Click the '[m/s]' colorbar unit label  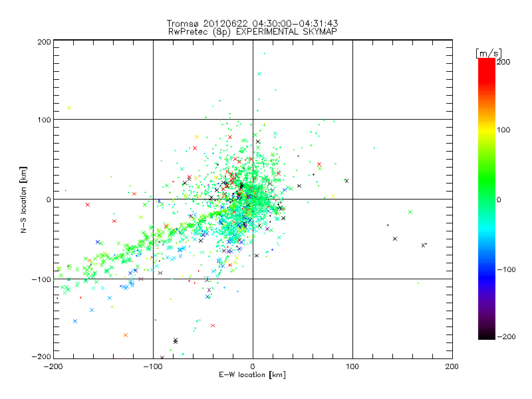pyautogui.click(x=489, y=53)
